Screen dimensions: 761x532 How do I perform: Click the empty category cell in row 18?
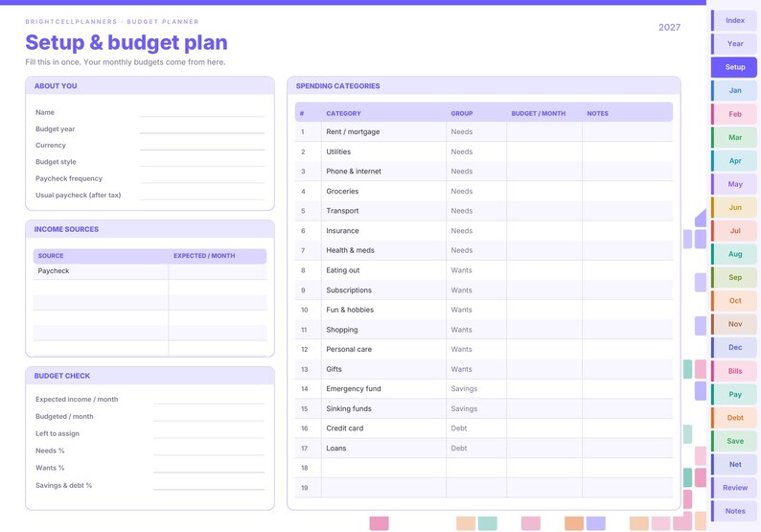pyautogui.click(x=383, y=468)
